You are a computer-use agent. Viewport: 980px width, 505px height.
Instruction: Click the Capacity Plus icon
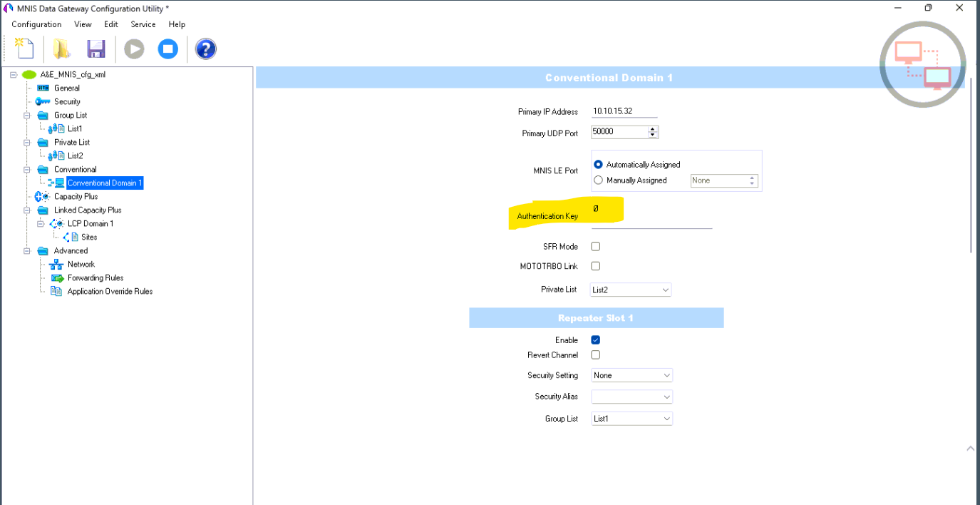click(42, 196)
